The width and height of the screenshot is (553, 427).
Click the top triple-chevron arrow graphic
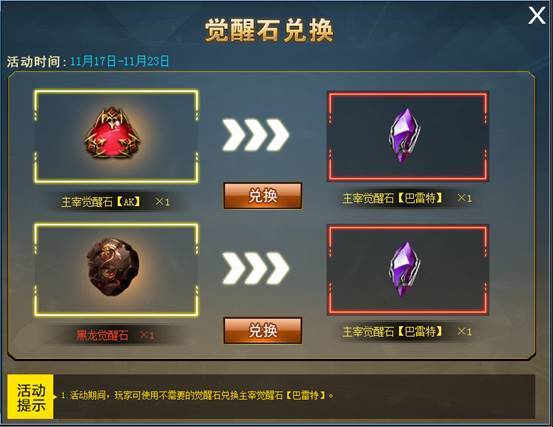coord(256,135)
